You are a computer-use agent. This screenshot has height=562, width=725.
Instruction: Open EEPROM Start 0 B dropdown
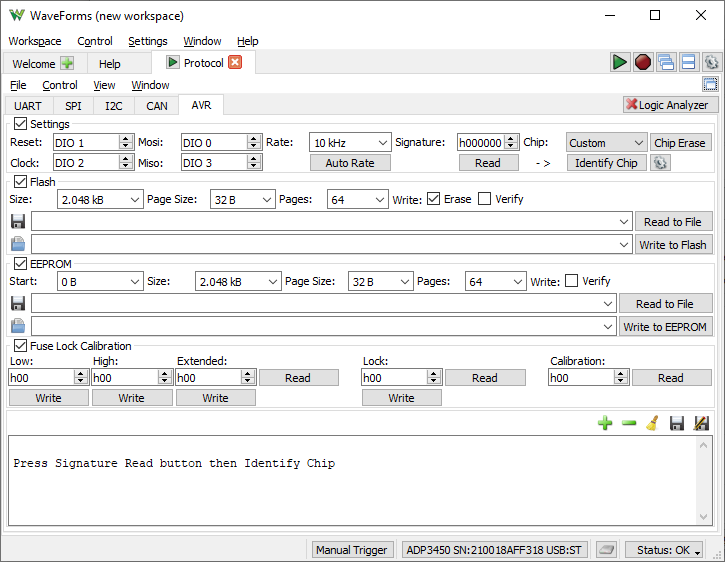tap(100, 281)
